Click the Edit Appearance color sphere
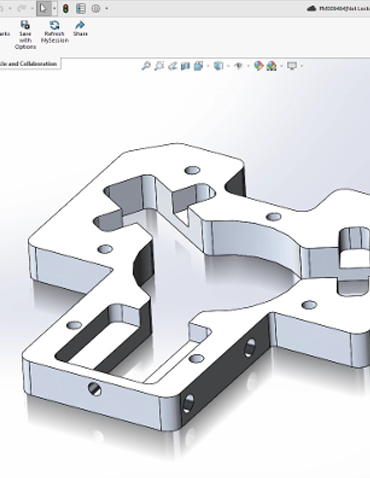 tap(258, 66)
